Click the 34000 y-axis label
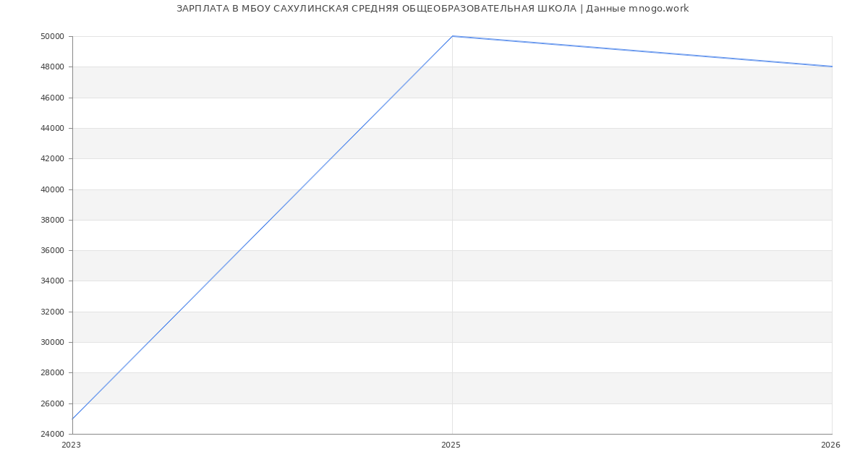Viewport: 868px width, 470px height. [53, 281]
